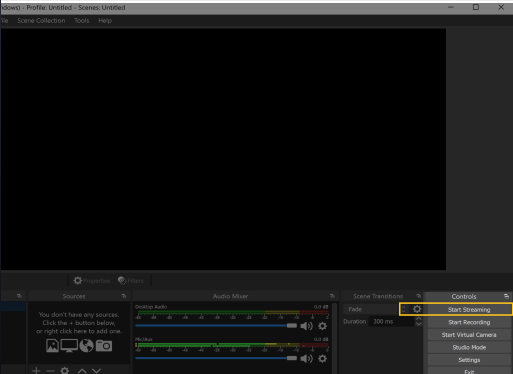Click the remove source minus icon
This screenshot has height=374, width=513.
click(x=50, y=371)
